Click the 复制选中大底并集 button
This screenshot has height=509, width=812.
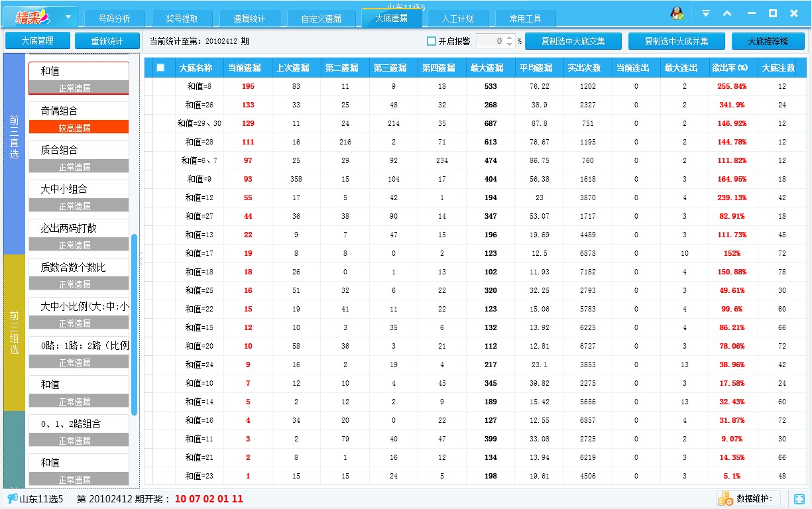(x=676, y=40)
